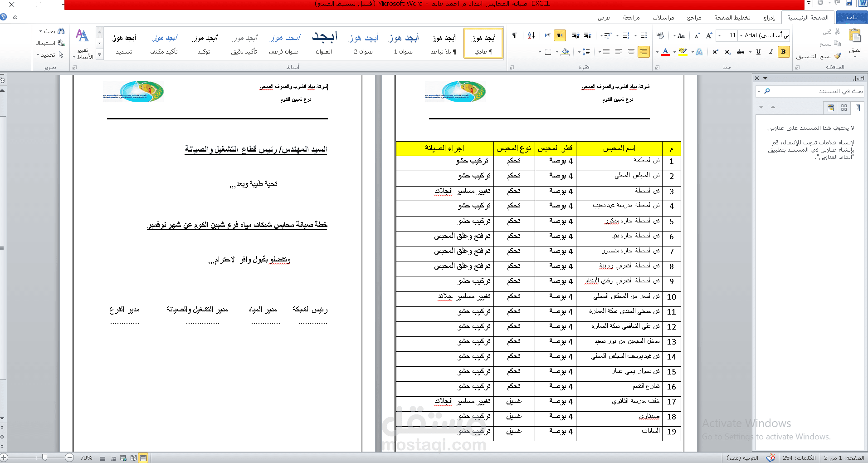Open the Arial font name combo box

[x=765, y=35]
